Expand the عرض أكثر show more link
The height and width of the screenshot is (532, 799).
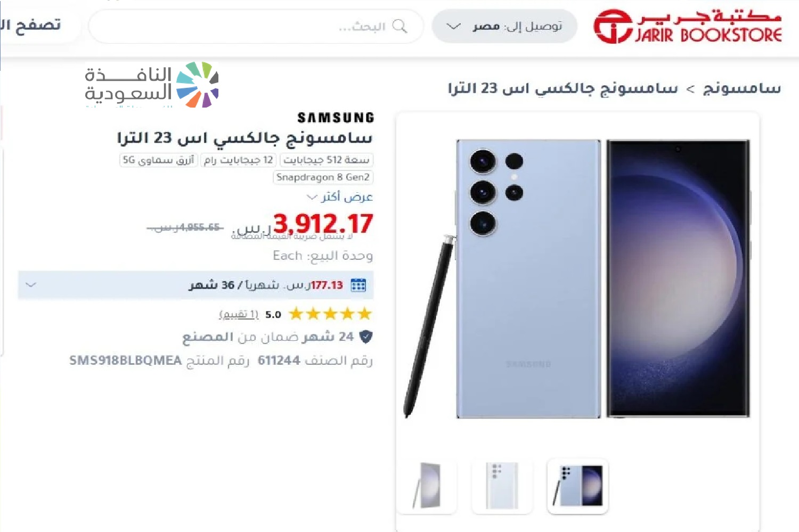point(340,197)
